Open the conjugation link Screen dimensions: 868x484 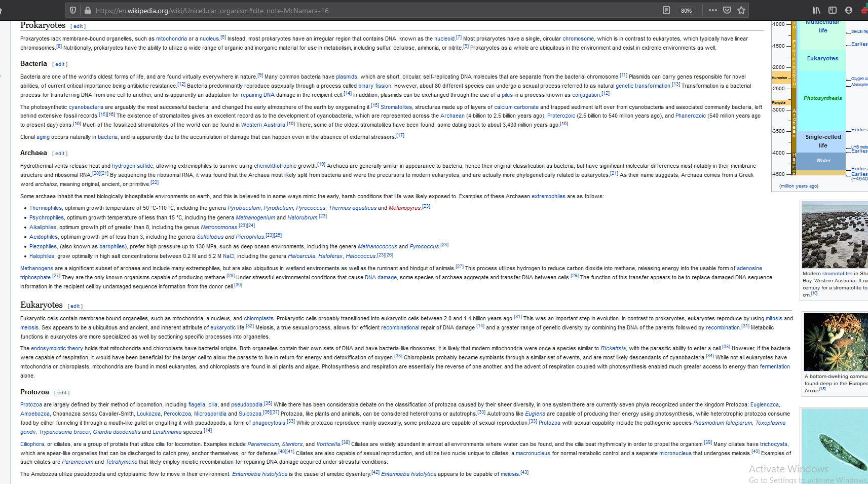586,95
